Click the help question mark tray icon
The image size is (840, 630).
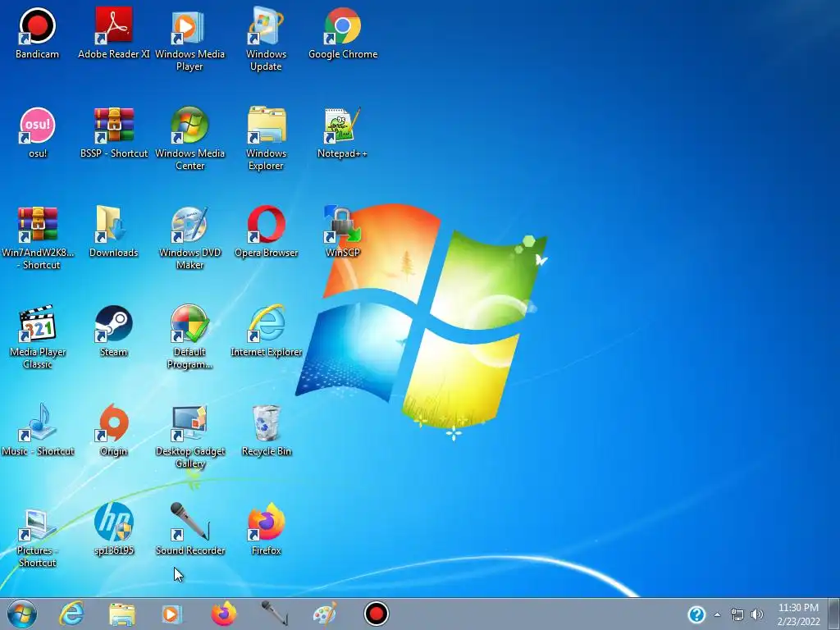pos(696,614)
